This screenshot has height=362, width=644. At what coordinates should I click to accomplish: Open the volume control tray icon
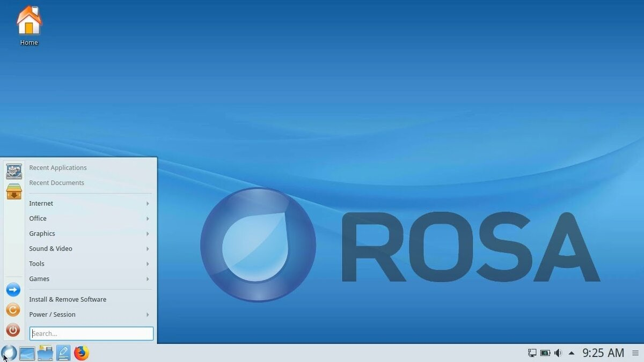[558, 353]
